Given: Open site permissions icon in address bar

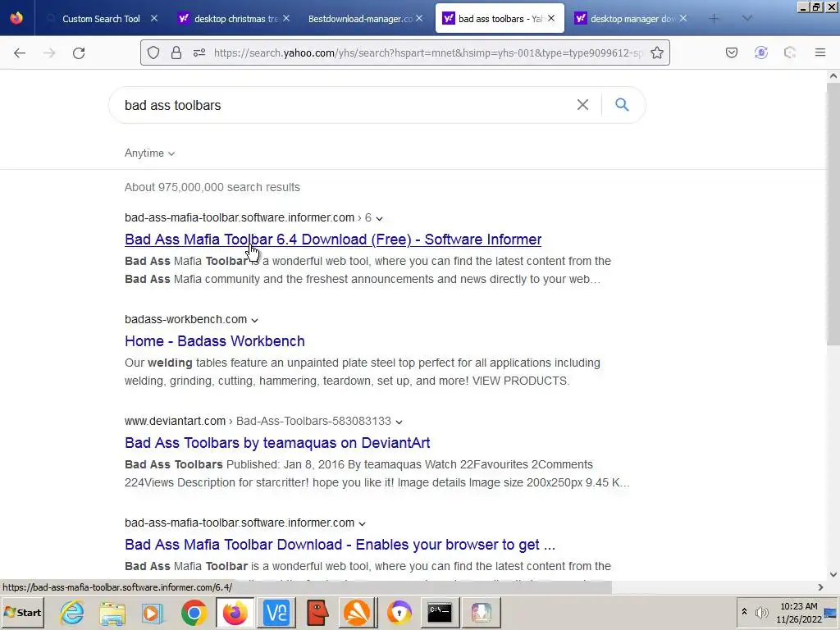Looking at the screenshot, I should coord(199,52).
